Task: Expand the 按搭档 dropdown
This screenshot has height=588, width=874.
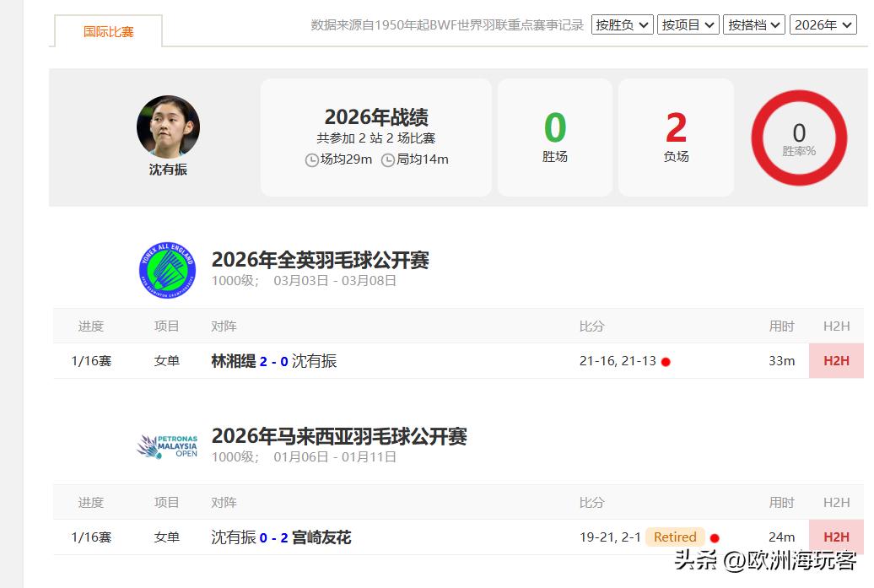Action: tap(754, 24)
